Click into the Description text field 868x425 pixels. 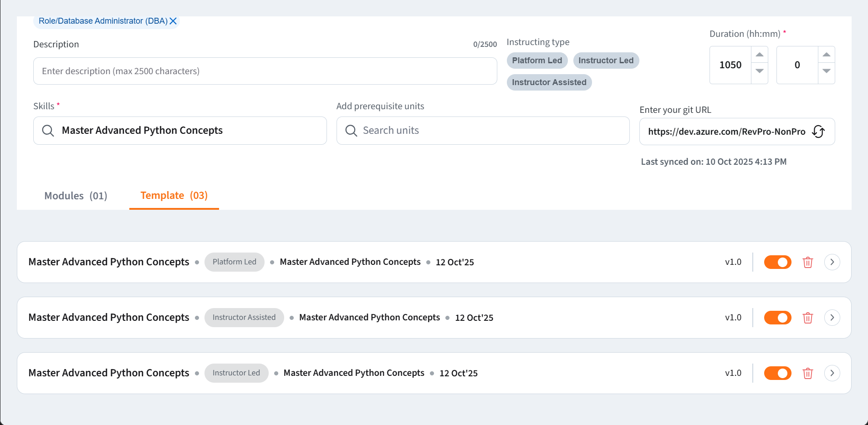[265, 71]
